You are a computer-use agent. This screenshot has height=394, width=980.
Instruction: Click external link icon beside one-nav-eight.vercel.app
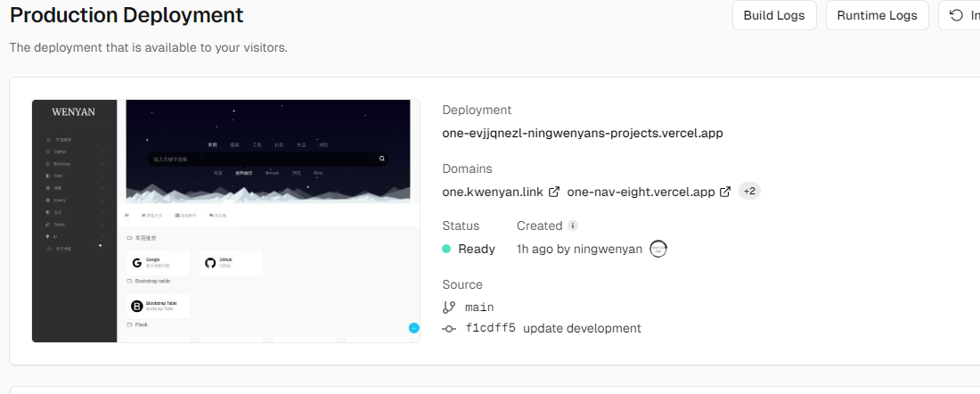(x=725, y=192)
